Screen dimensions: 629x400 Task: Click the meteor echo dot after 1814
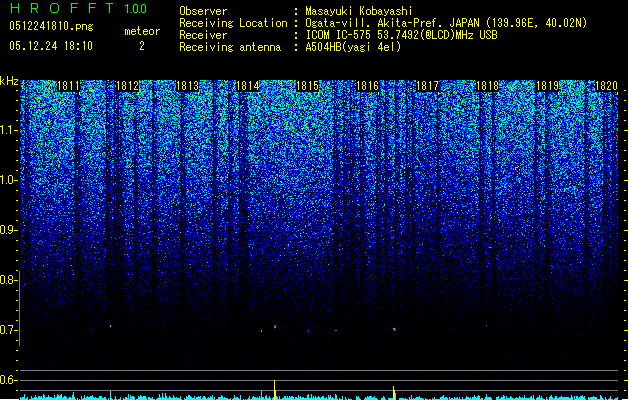tap(275, 327)
